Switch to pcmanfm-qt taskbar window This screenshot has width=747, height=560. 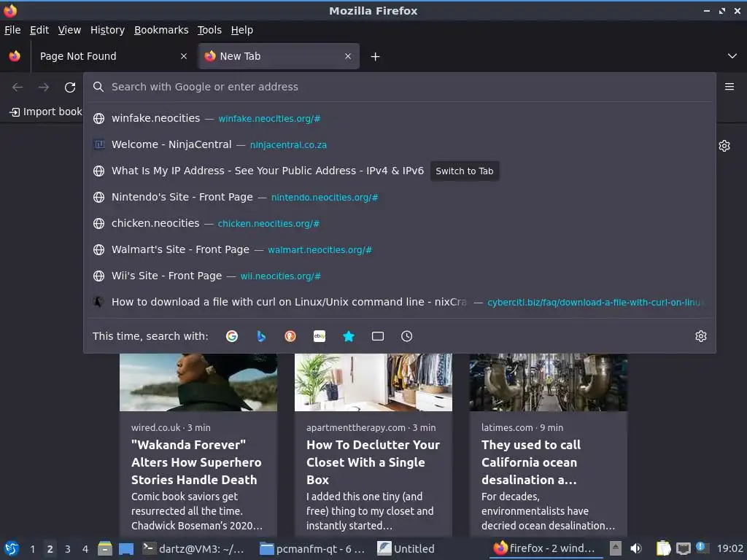(312, 548)
